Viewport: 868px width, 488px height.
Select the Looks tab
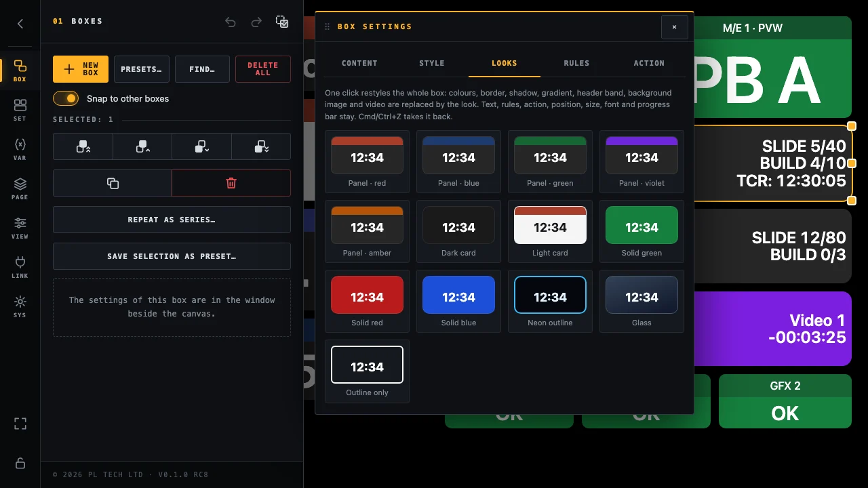[x=505, y=63]
